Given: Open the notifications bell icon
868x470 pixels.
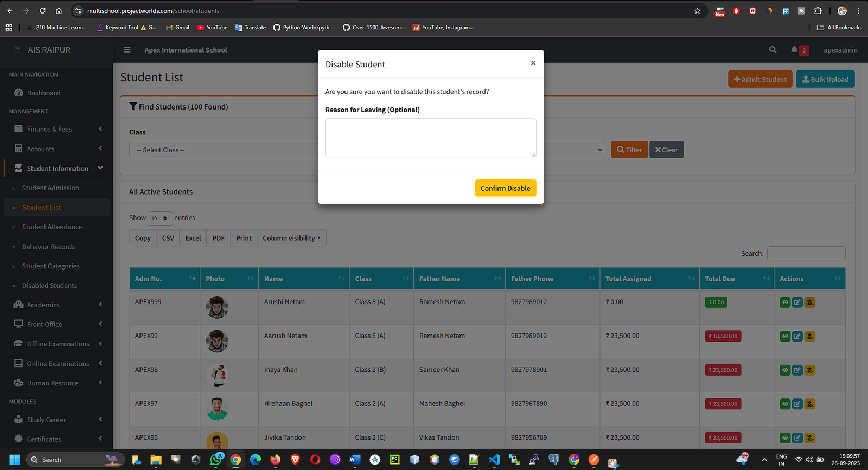Looking at the screenshot, I should click(x=794, y=50).
